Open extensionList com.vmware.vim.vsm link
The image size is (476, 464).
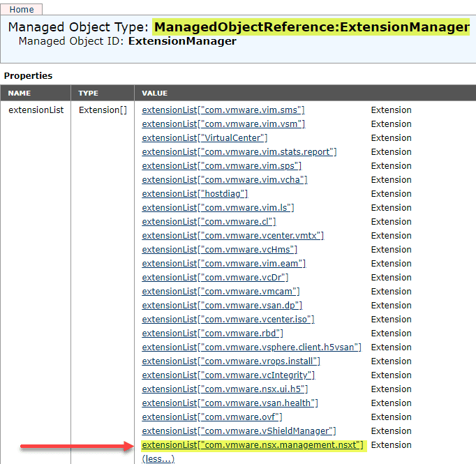[223, 124]
